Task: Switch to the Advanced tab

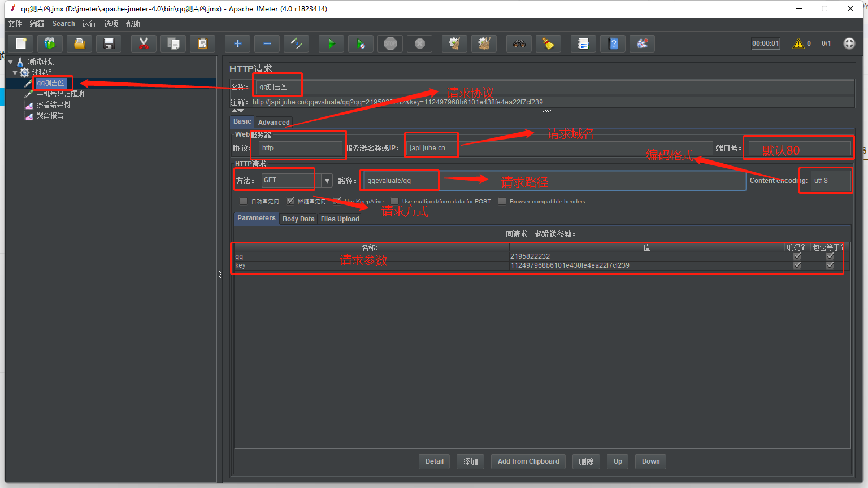Action: point(274,122)
